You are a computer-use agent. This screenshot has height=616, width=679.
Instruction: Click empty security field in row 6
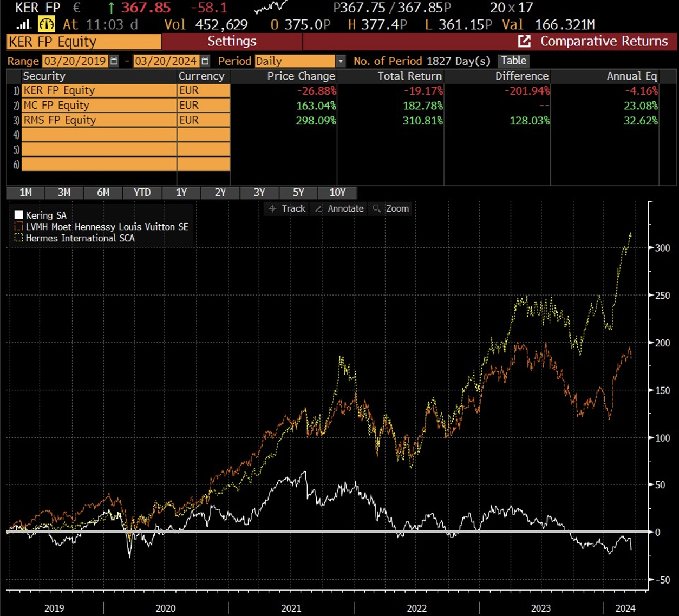(99, 164)
